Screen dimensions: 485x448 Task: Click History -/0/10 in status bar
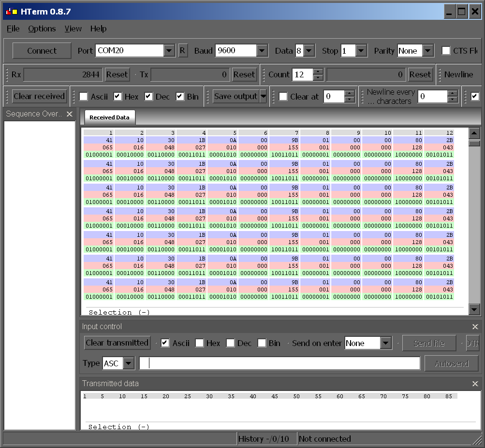pos(264,439)
